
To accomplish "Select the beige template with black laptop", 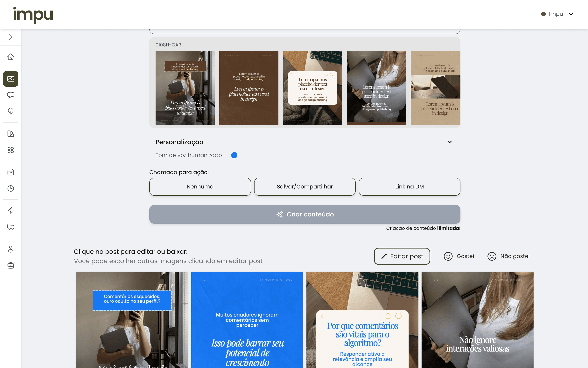I will click(x=436, y=88).
